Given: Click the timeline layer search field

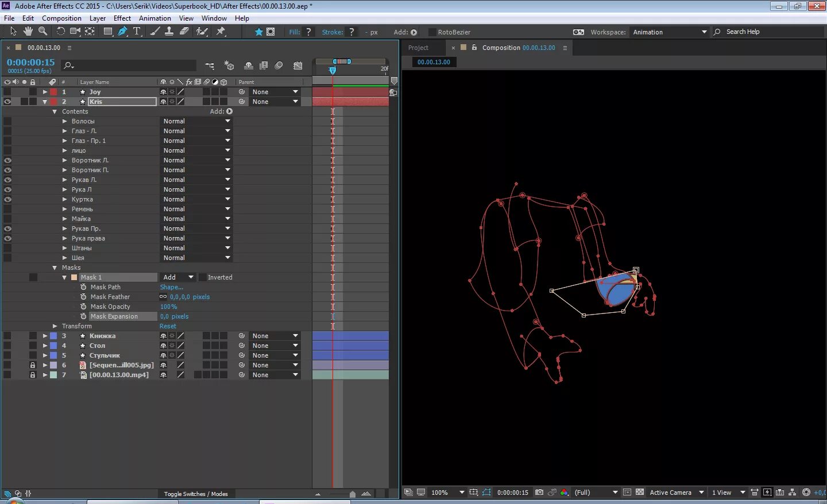Looking at the screenshot, I should pyautogui.click(x=129, y=65).
